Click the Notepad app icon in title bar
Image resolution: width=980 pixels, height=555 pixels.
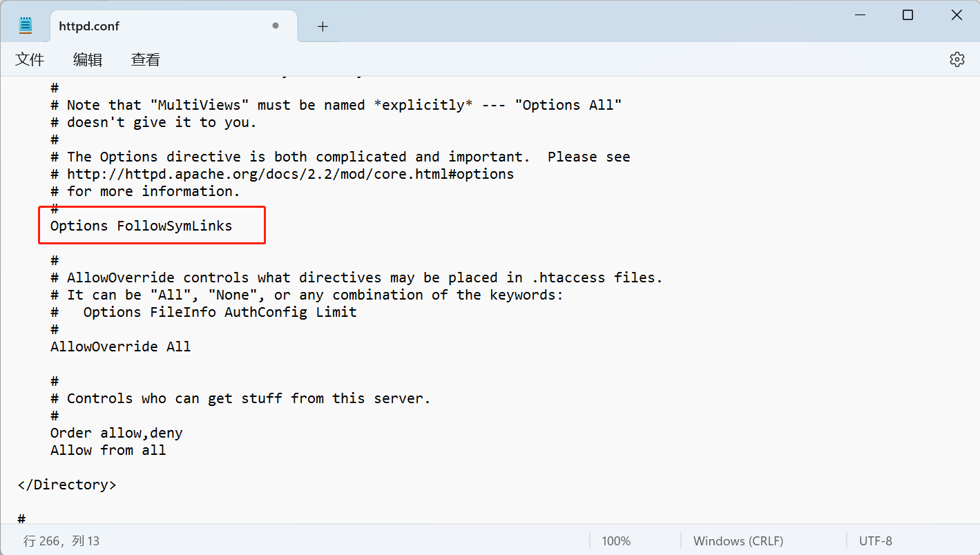[26, 26]
